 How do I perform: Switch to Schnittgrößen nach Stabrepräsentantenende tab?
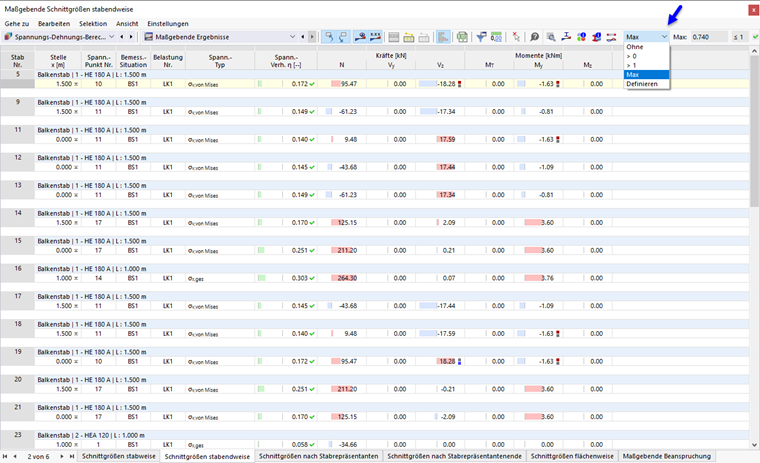click(455, 456)
